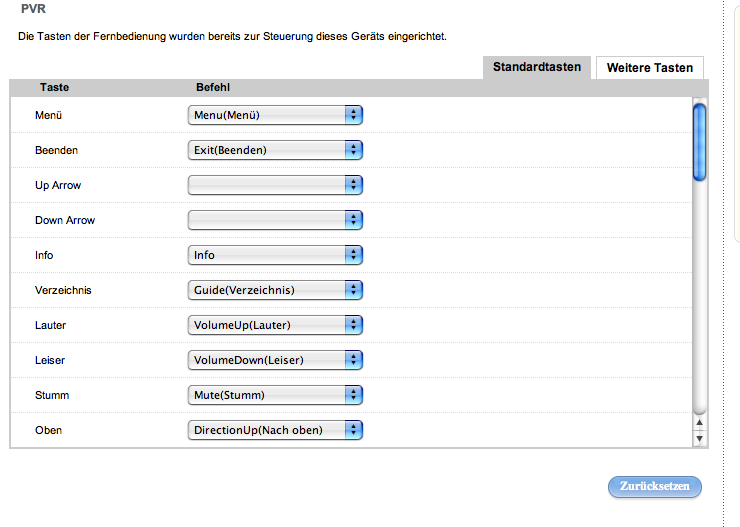Click the scrollbar down arrow
Screen dimensions: 740x527
point(700,438)
